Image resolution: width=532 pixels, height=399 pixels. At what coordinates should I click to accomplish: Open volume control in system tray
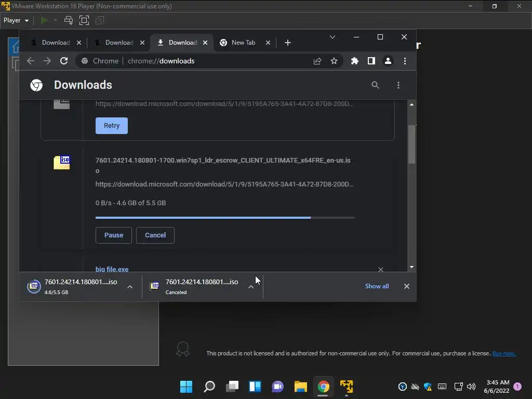(471, 387)
